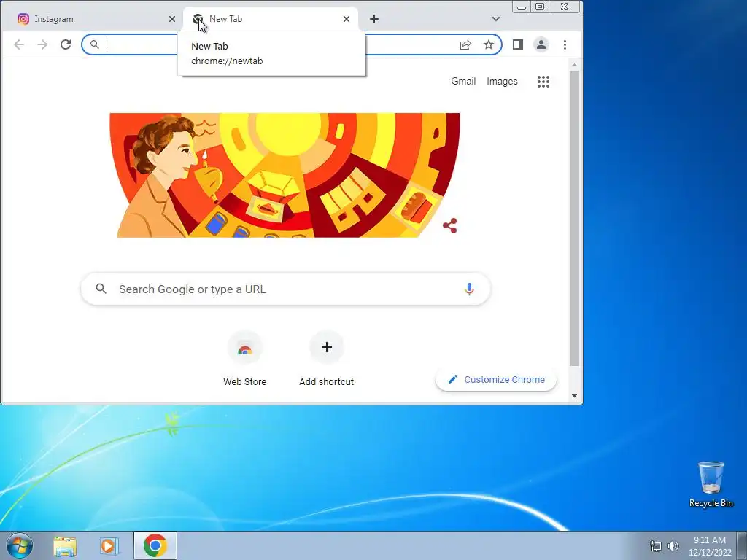Reload the current page
This screenshot has width=747, height=560.
(66, 44)
